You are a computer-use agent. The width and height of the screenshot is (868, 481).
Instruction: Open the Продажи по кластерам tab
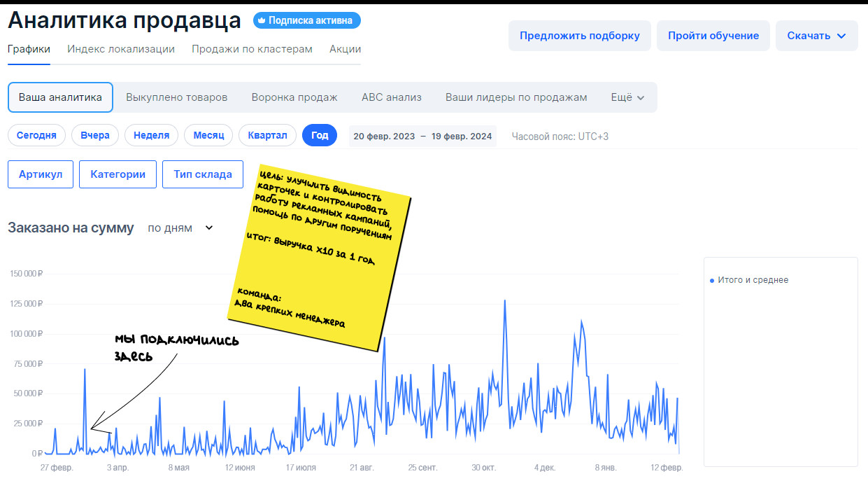point(252,49)
